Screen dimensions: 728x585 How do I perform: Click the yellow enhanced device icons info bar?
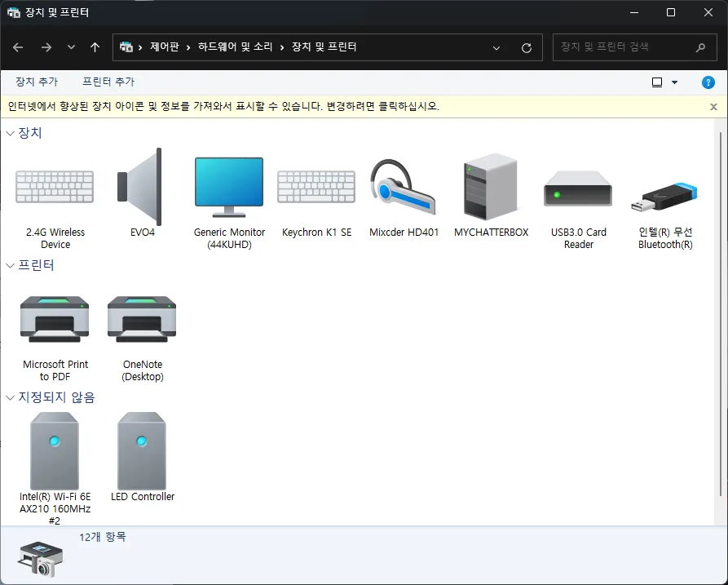pyautogui.click(x=326, y=107)
